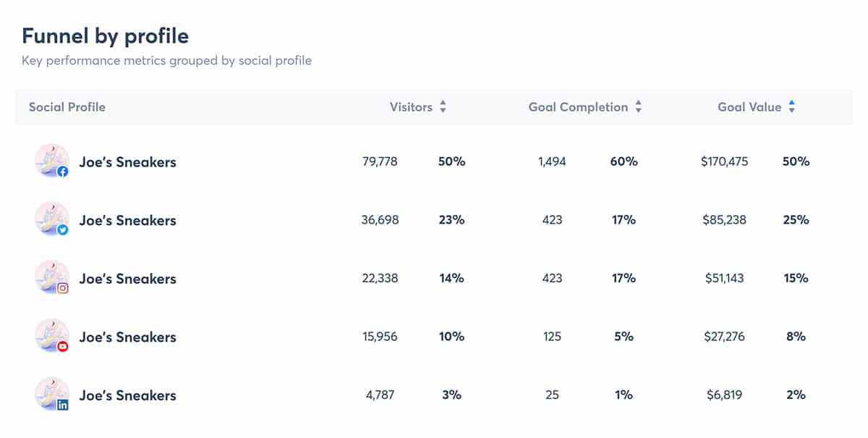Toggle descending sort on Goal Completion column
Screen dimensions: 868x438
click(x=639, y=110)
